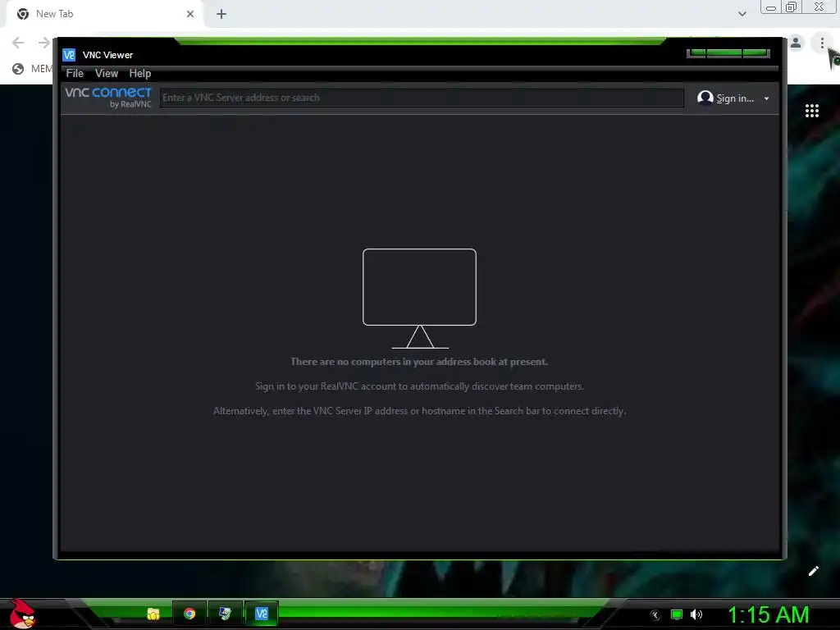Click the VNC Server address search field
Screen dimensions: 840x630
point(421,98)
